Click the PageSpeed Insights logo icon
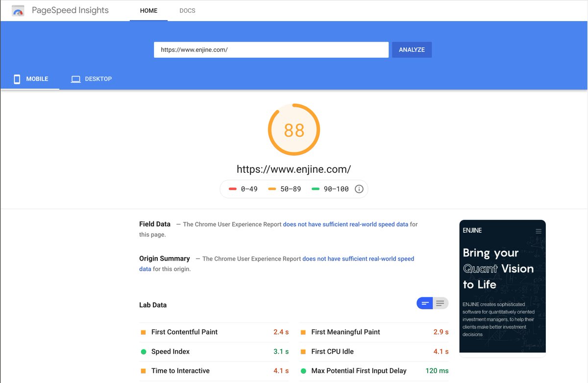 point(18,10)
